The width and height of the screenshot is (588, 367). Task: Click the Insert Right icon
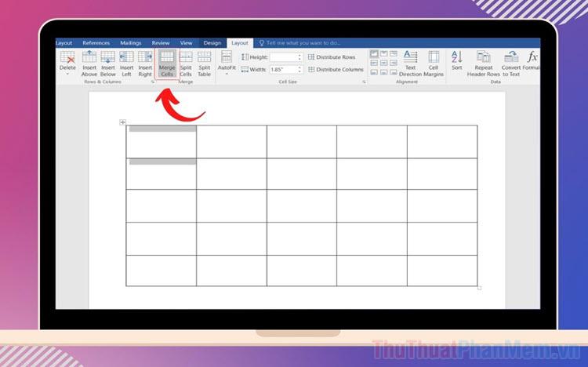[145, 64]
